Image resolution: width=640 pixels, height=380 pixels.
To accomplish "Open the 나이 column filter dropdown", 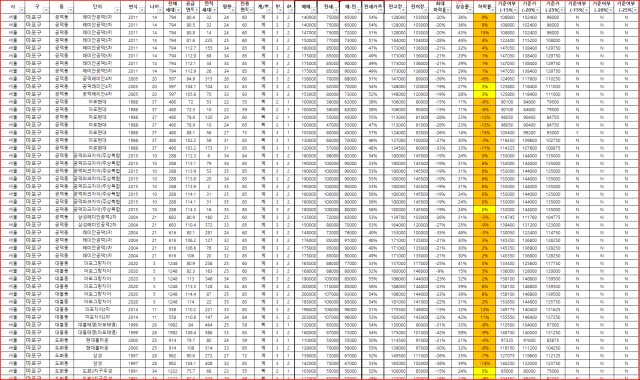I will [160, 10].
